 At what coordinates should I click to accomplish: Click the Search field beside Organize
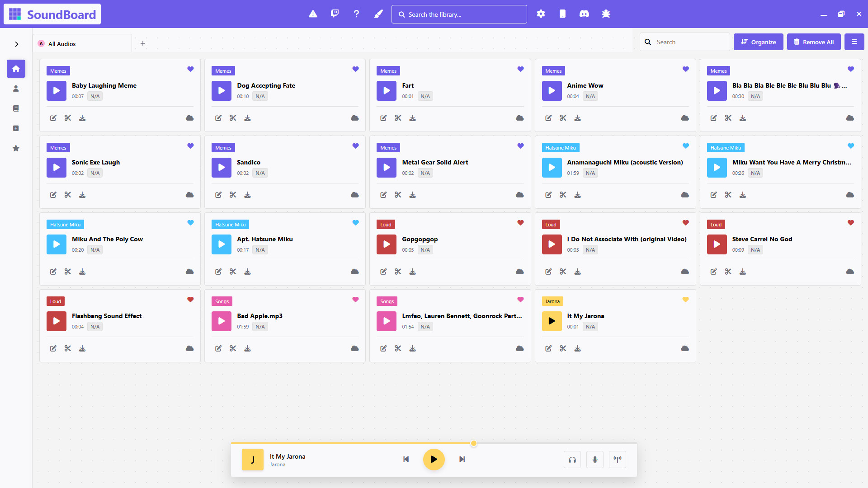684,42
